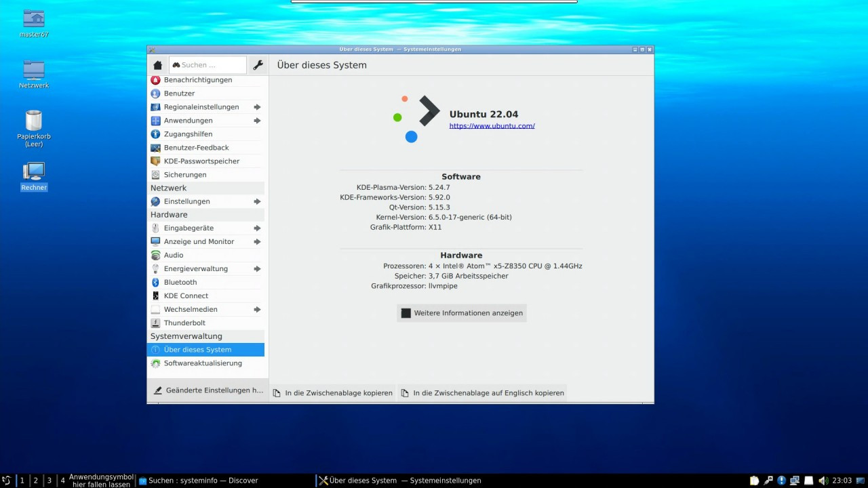This screenshot has width=868, height=488.
Task: Select the Papierkorb trash desktop icon
Action: (34, 129)
